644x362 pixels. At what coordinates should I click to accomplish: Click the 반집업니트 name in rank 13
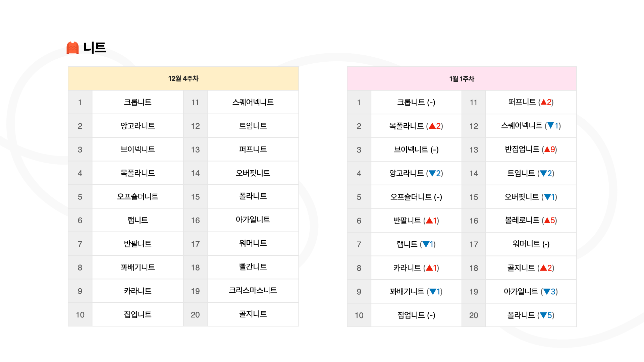click(x=522, y=149)
